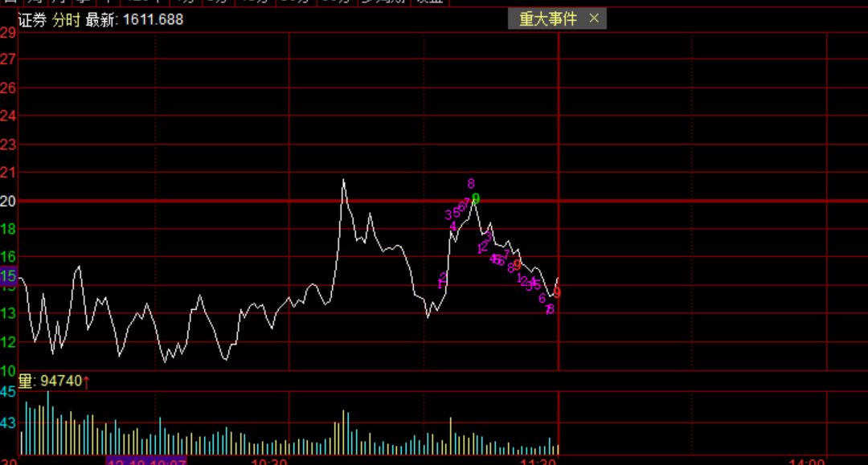The height and width of the screenshot is (465, 868).
Task: Click the 45 volume axis label
Action: tap(8, 392)
